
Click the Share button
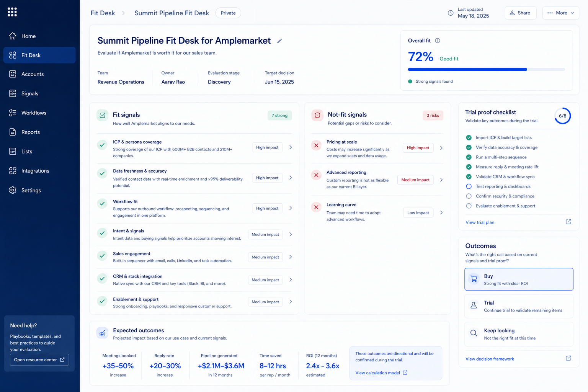coord(521,13)
